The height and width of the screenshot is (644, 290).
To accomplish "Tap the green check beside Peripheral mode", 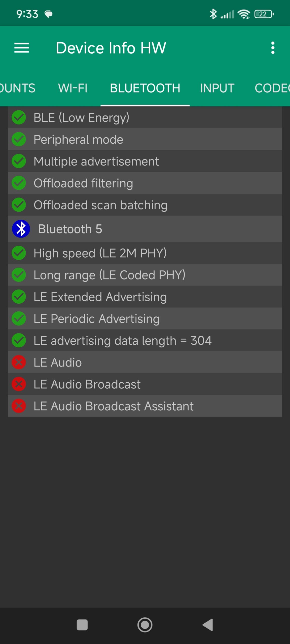I will [19, 139].
